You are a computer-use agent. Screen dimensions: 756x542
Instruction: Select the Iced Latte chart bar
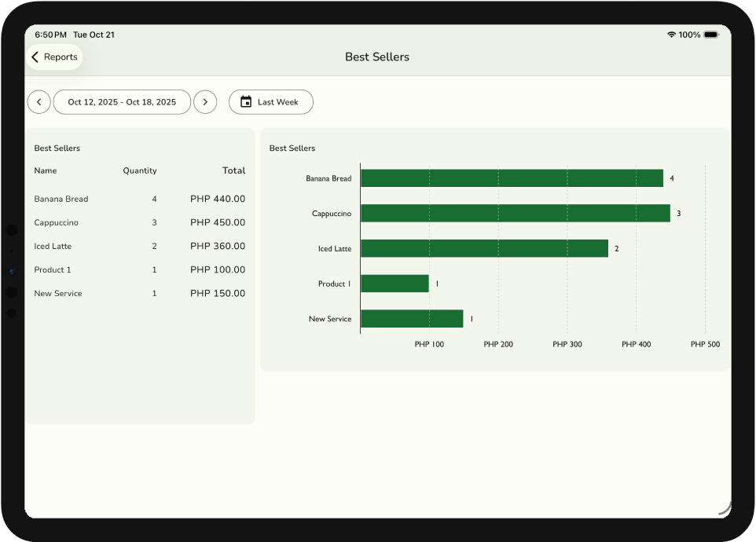tap(483, 249)
